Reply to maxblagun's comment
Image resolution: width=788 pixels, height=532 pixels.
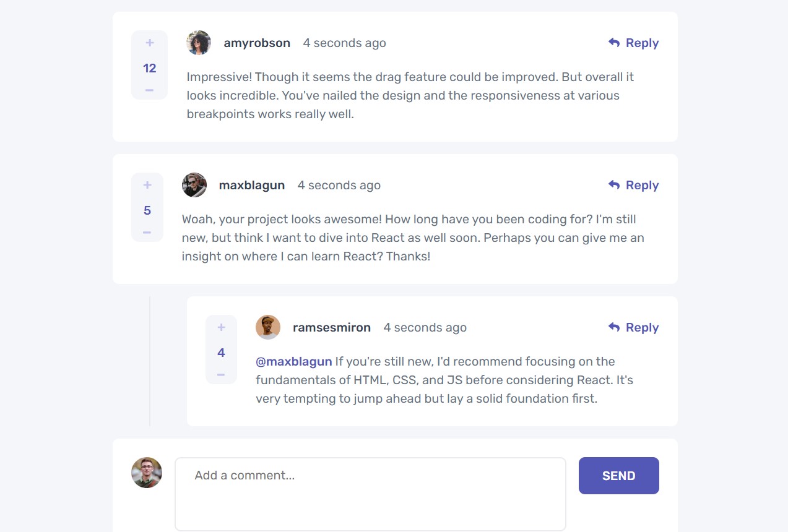tap(634, 186)
